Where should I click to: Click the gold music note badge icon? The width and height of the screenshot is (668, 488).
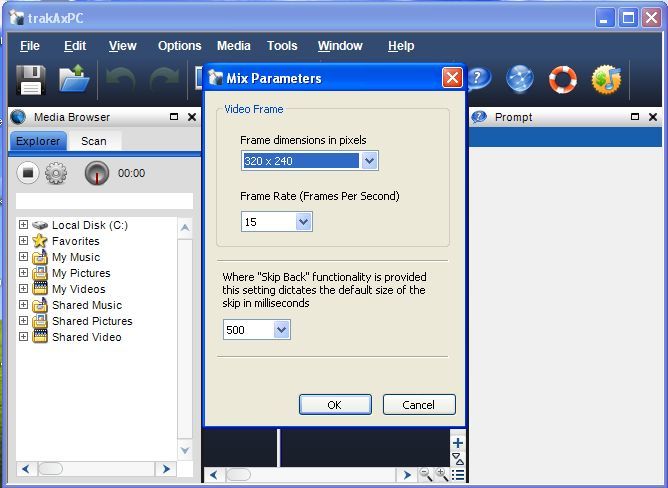click(606, 79)
